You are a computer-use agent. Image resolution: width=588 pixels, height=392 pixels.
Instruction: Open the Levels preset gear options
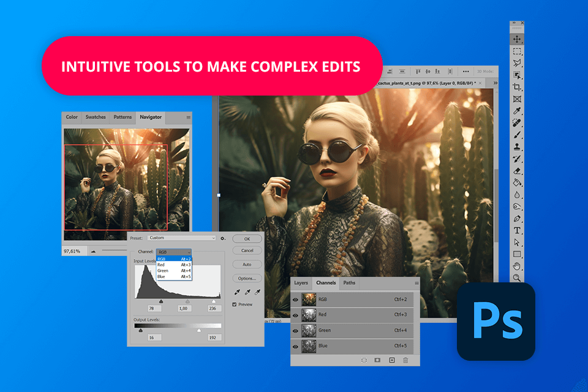point(223,238)
